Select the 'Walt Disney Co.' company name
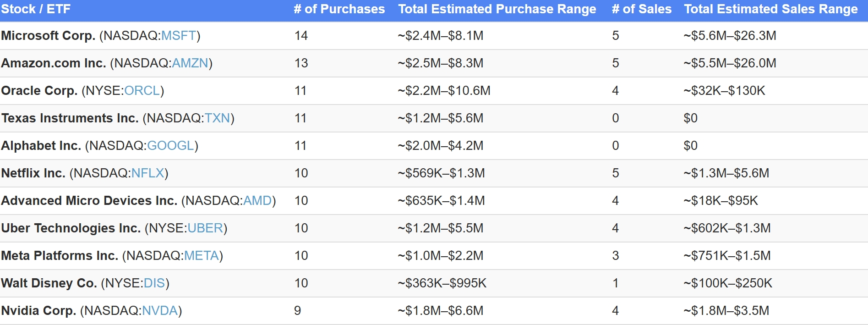The image size is (868, 325). pyautogui.click(x=49, y=283)
